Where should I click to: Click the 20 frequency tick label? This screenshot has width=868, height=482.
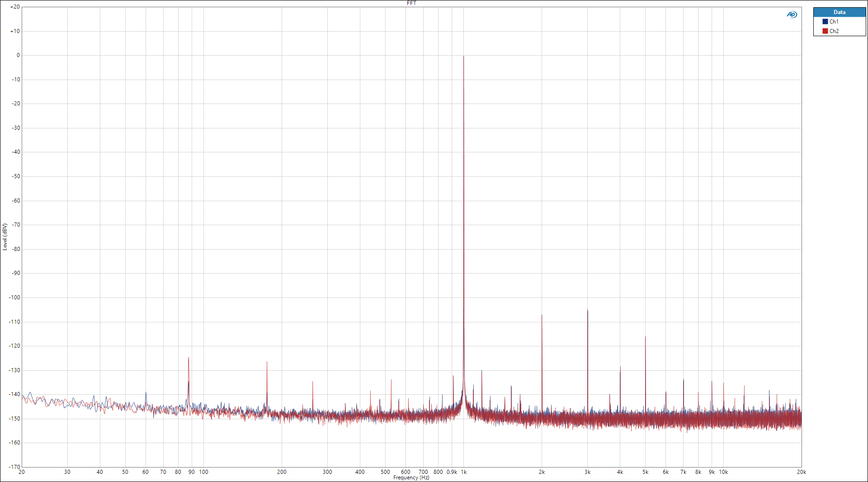tap(22, 472)
